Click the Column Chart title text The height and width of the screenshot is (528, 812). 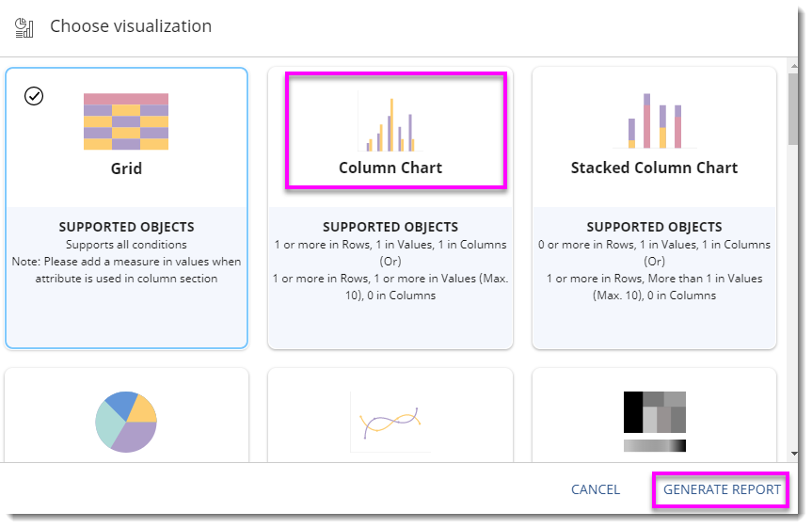[x=390, y=168]
